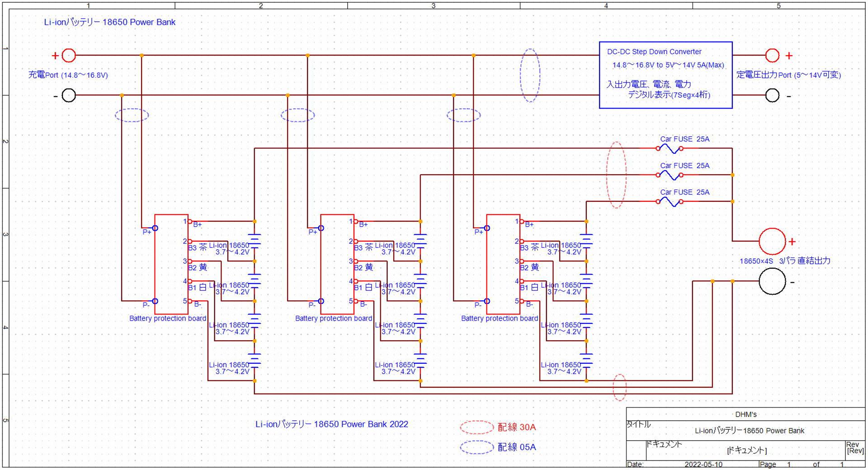Viewport: 868px width, 470px height.
Task: Click the blue dashed ellipse in the 配線 05A legend
Action: click(x=476, y=447)
